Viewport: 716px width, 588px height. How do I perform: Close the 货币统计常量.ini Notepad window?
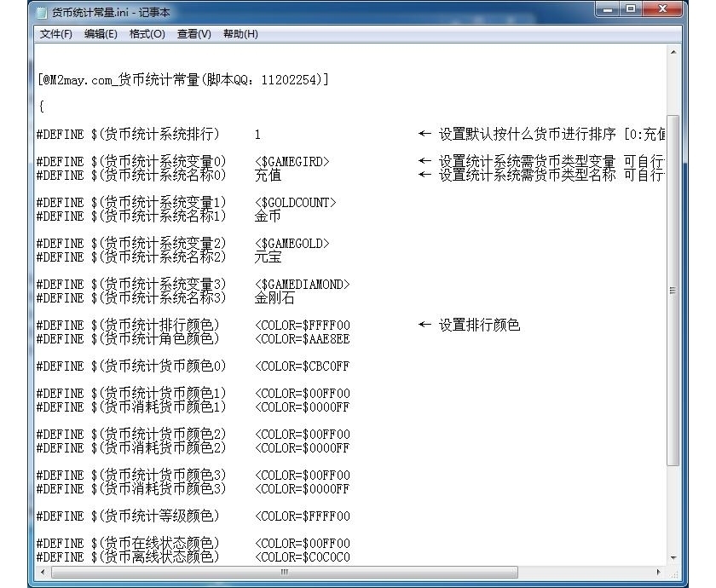(x=663, y=9)
